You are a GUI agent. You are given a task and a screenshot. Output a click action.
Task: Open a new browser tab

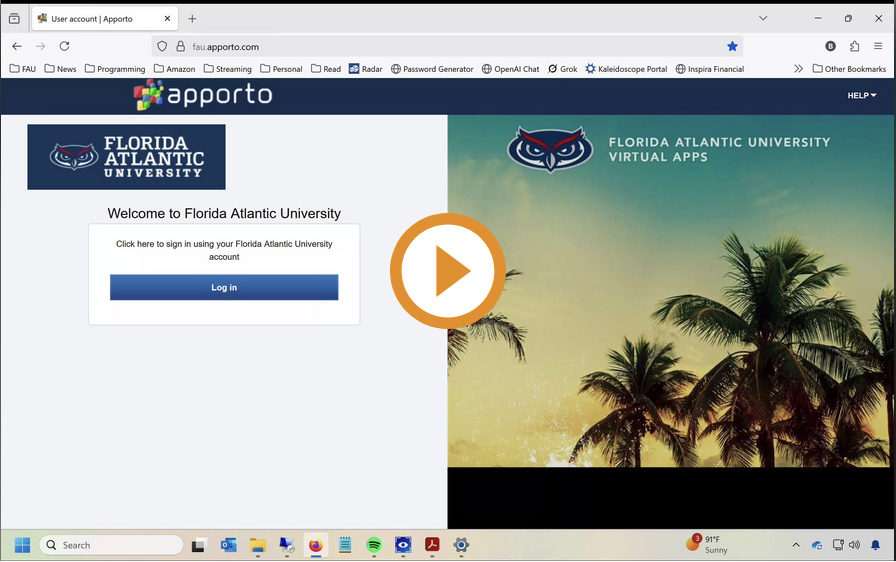(192, 18)
